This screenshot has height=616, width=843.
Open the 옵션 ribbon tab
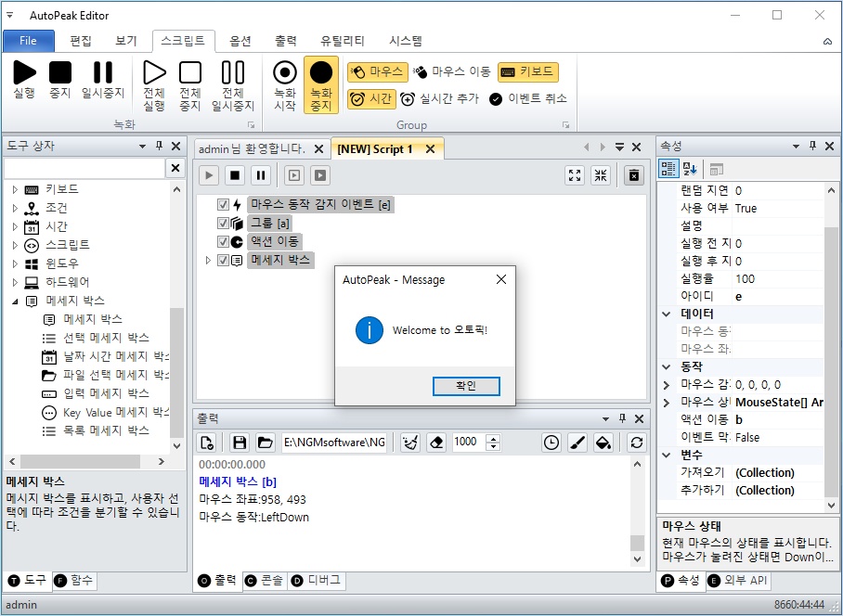pyautogui.click(x=240, y=41)
